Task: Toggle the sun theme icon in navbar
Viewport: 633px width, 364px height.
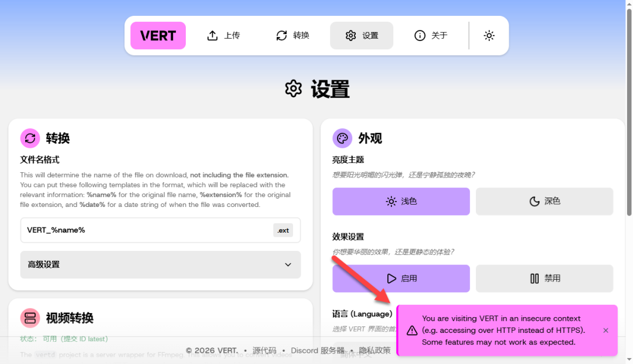Action: (489, 35)
